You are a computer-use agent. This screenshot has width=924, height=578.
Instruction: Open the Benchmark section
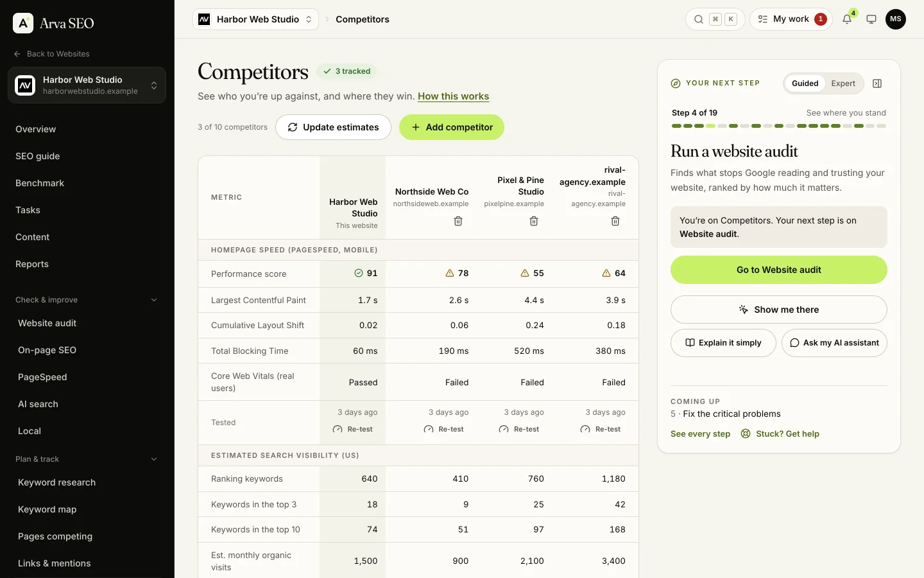click(87, 183)
